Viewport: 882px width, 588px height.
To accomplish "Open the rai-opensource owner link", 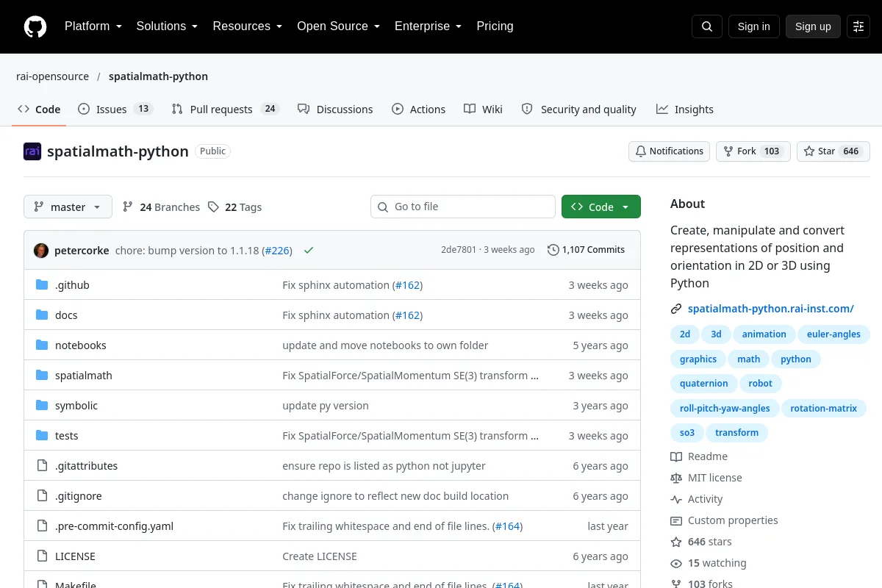I will click(x=53, y=76).
